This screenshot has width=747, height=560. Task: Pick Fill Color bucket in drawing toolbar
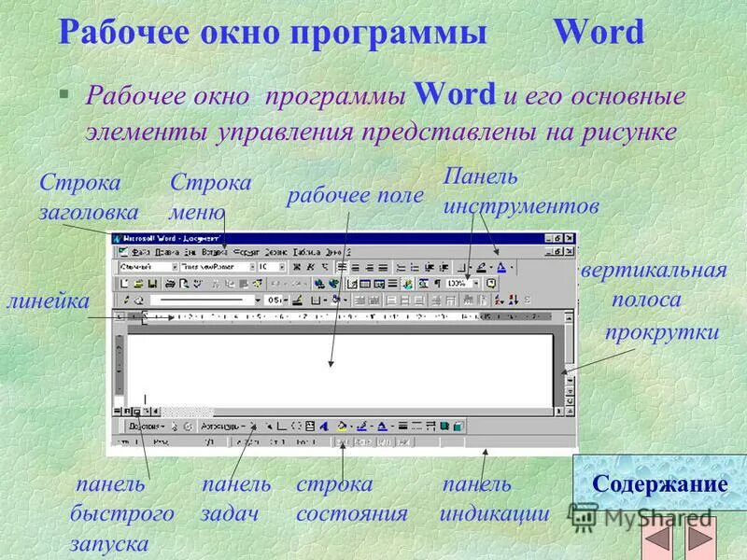pyautogui.click(x=341, y=427)
